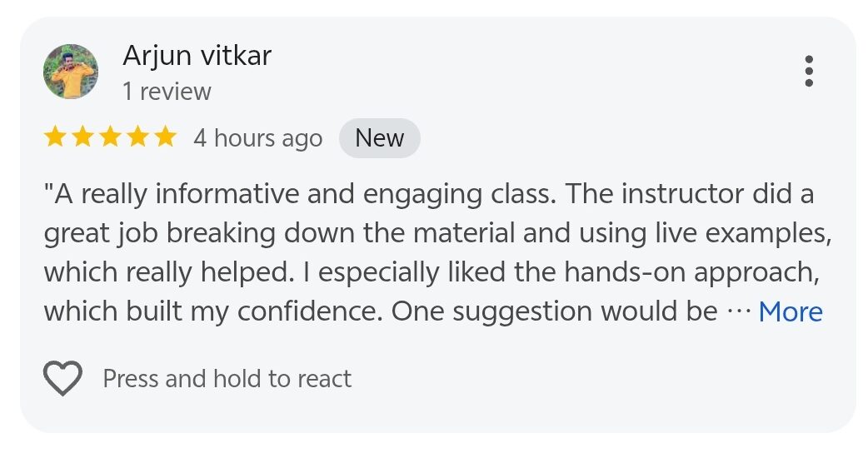
Task: Tap the heart react icon
Action: click(62, 380)
